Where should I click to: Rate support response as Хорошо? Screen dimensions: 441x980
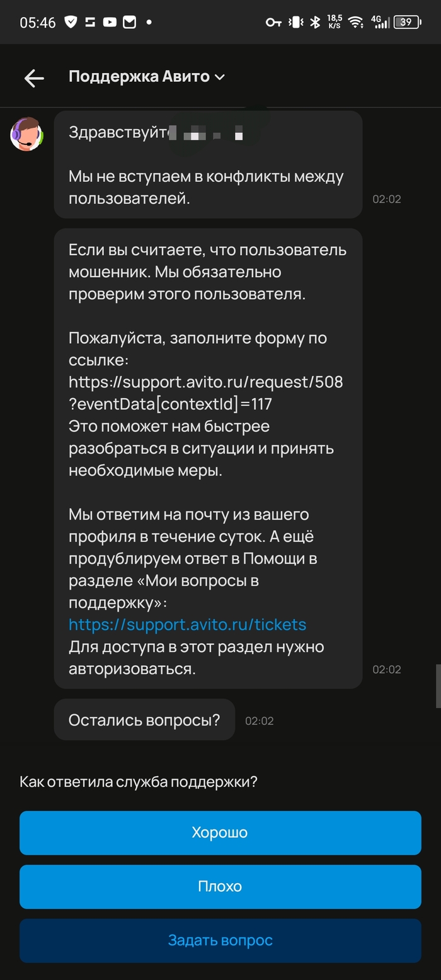click(x=220, y=833)
